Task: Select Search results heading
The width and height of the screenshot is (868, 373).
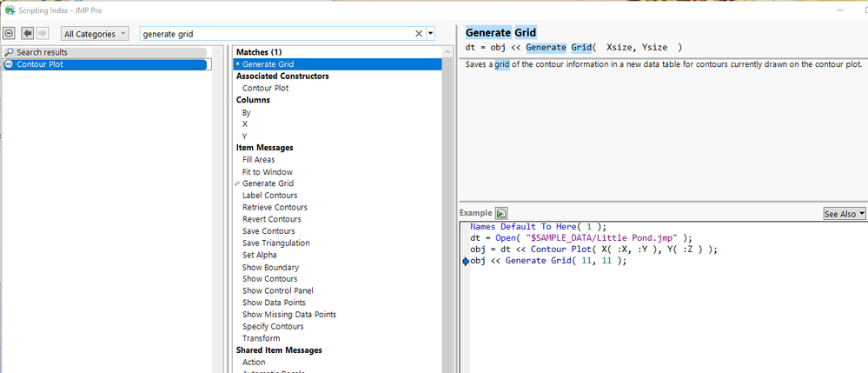Action: click(105, 52)
